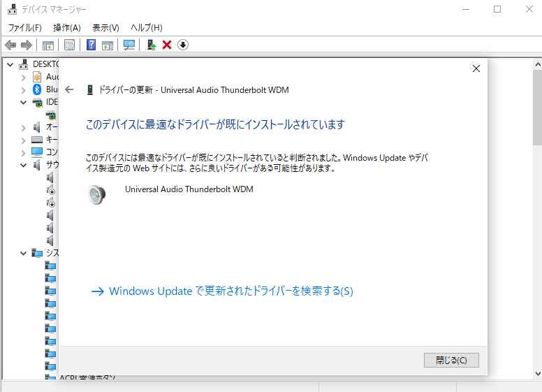Collapse the シス system devices chevron
Image resolution: width=542 pixels, height=392 pixels.
pos(23,254)
